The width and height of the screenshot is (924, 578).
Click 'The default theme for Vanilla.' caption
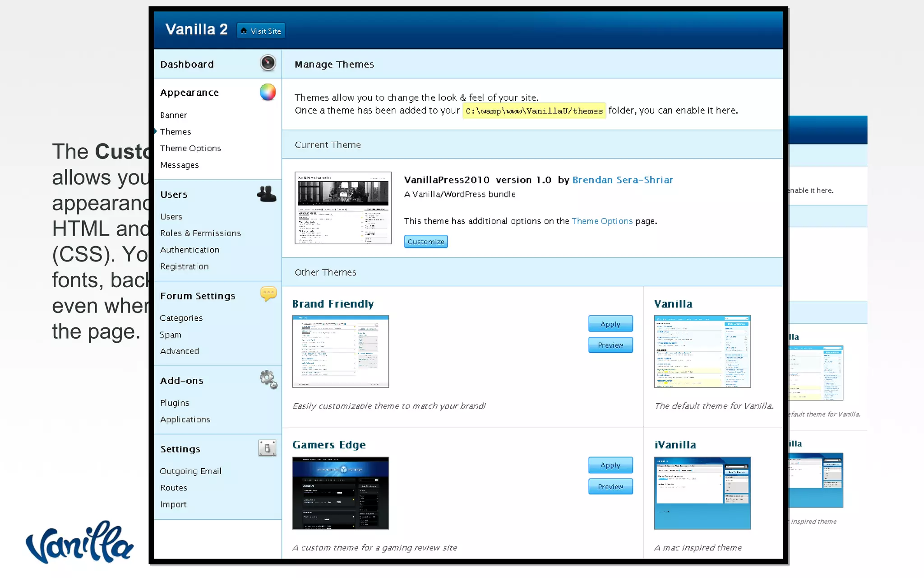pos(714,406)
